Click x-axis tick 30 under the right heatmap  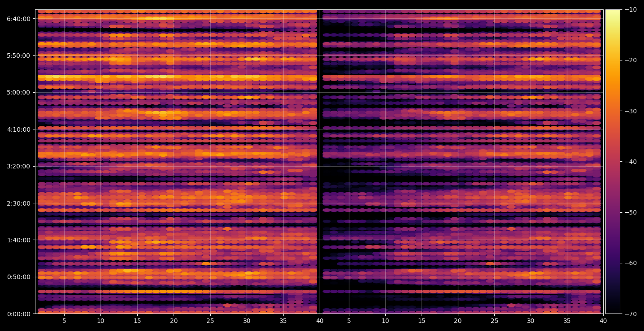point(531,321)
